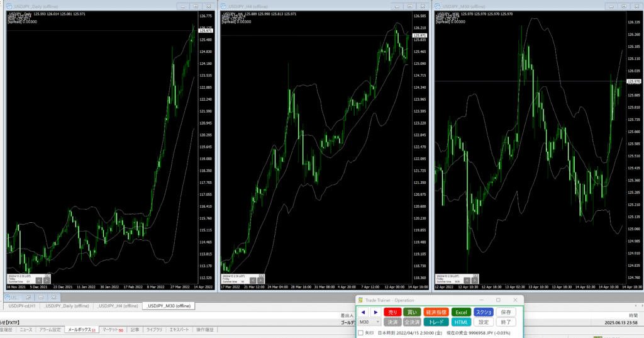
Task: Take a screenshot with スクショ button
Action: point(484,312)
